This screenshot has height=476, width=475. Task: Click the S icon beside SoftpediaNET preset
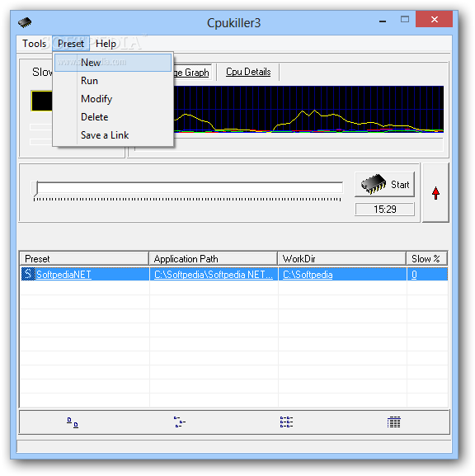pyautogui.click(x=28, y=274)
